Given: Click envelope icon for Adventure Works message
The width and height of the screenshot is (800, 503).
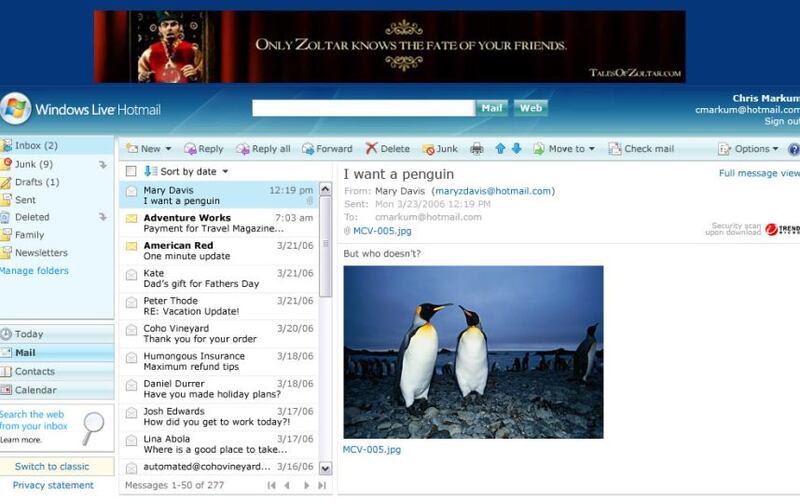Looking at the screenshot, I should coord(132,218).
